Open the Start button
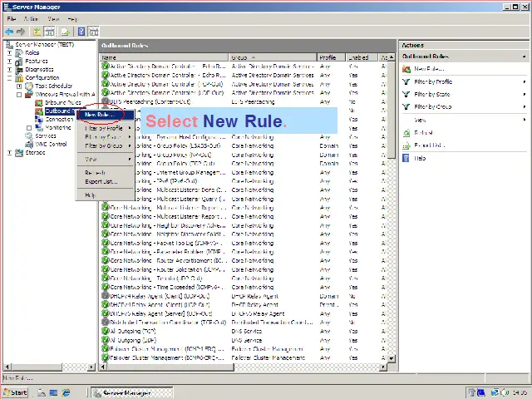Screen dimensions: 532x399 [x=15, y=392]
